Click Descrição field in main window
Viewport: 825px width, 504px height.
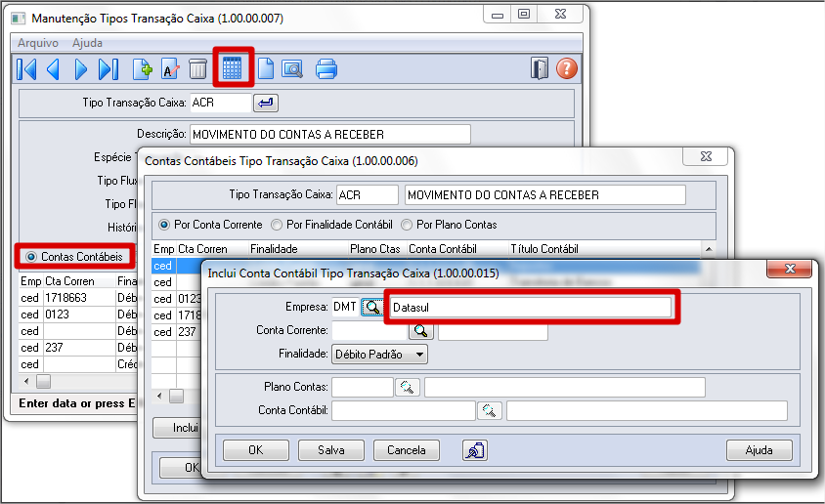coord(329,135)
